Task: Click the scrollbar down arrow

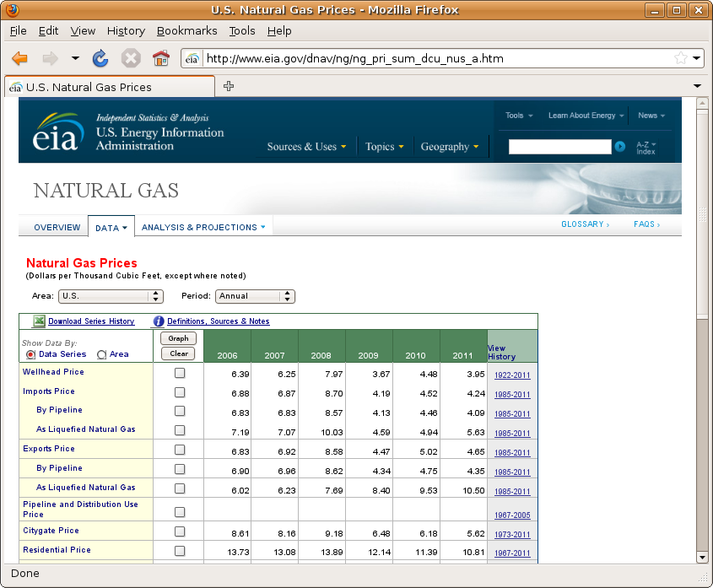Action: point(702,557)
